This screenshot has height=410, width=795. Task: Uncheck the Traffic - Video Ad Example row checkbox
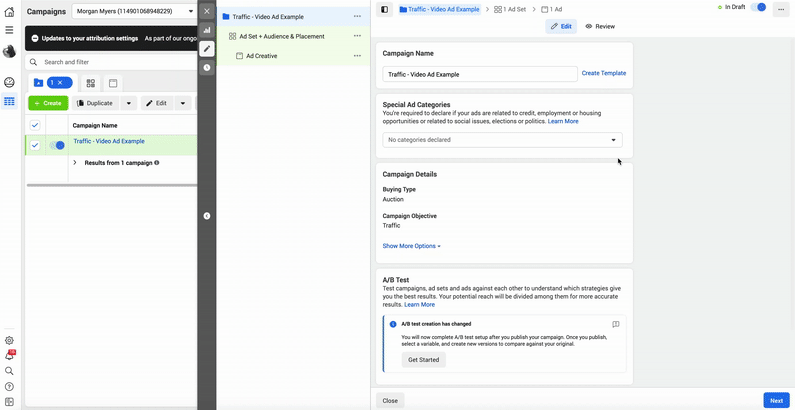[x=35, y=145]
